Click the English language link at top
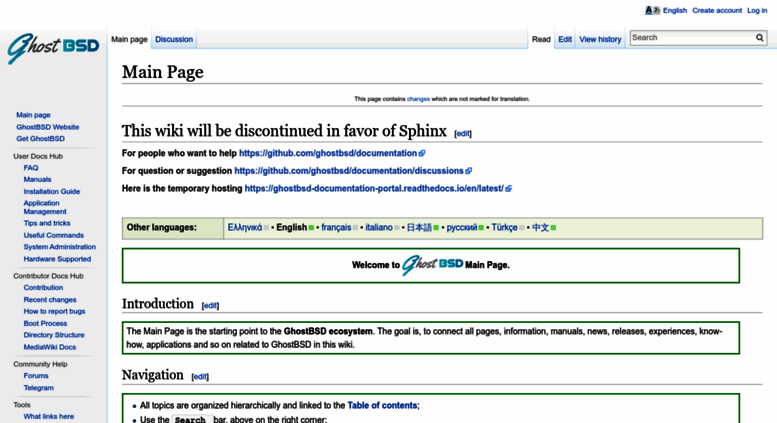The image size is (777, 423). pos(675,10)
